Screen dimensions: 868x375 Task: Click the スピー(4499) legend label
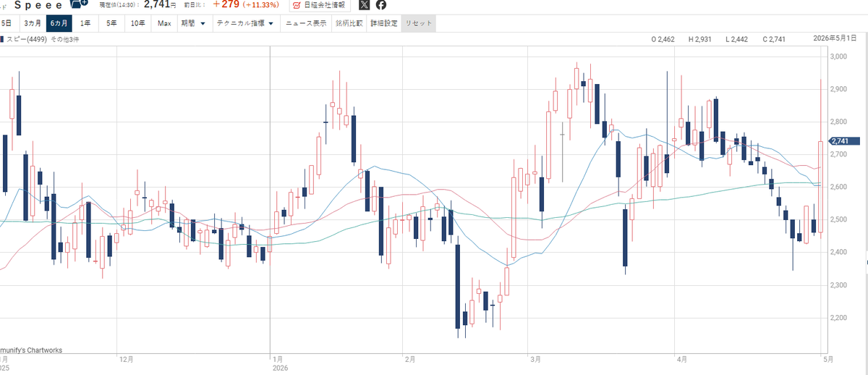tap(26, 39)
